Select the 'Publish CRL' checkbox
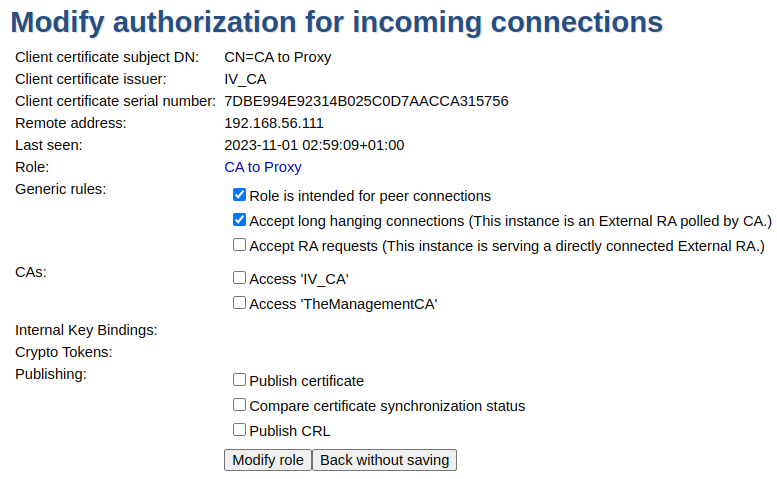 (239, 430)
